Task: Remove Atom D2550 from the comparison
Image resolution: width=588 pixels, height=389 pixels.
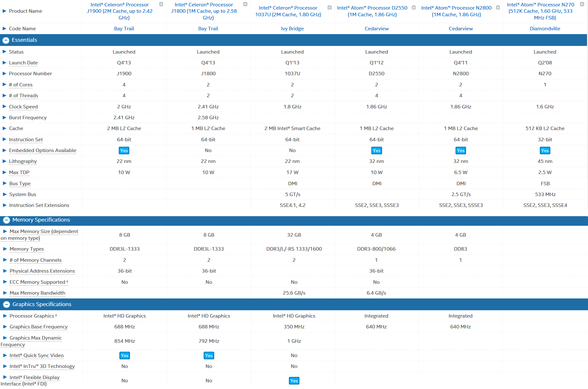Action: click(414, 8)
